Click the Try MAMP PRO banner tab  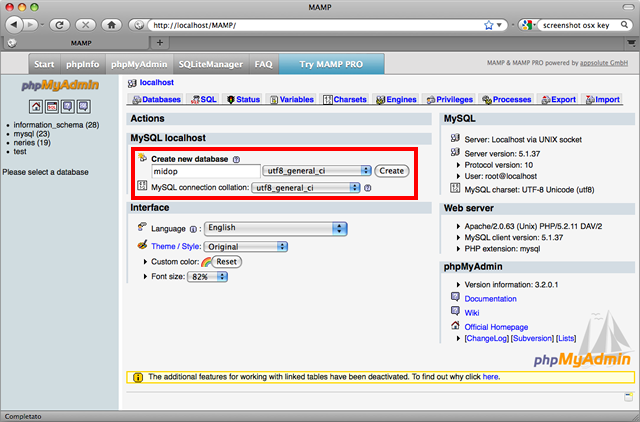[331, 64]
